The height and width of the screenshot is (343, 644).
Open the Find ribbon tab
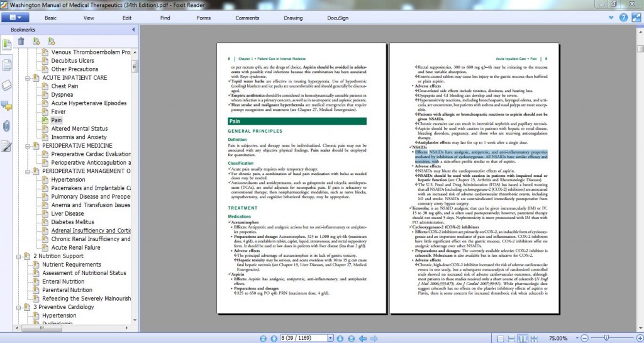165,18
